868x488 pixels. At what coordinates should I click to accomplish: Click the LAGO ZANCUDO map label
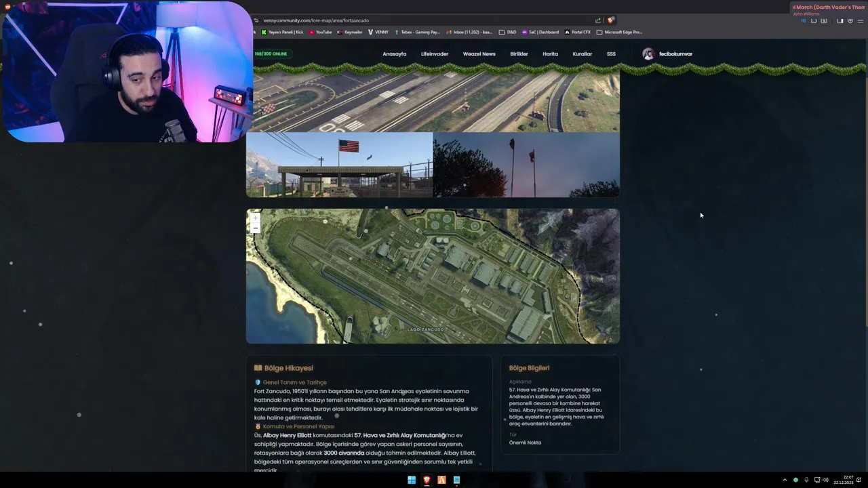425,329
